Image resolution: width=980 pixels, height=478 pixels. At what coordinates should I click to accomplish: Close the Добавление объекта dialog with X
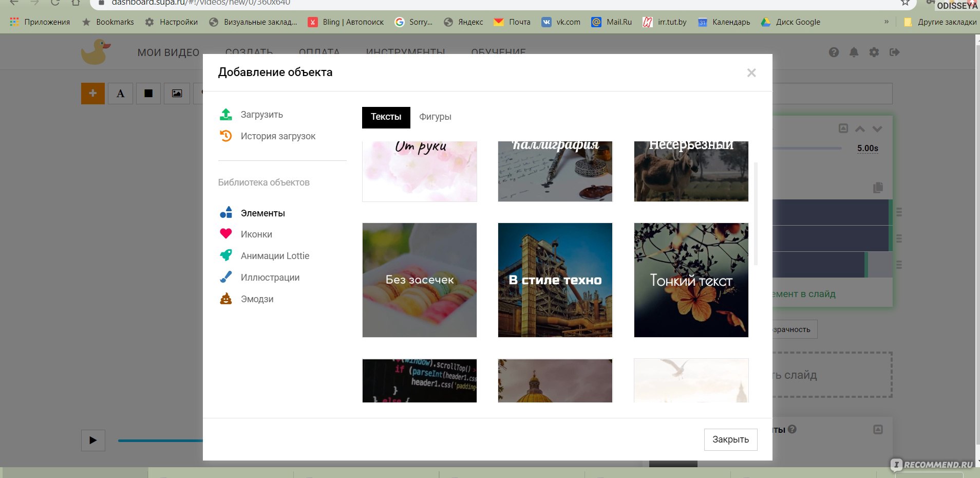(x=751, y=73)
